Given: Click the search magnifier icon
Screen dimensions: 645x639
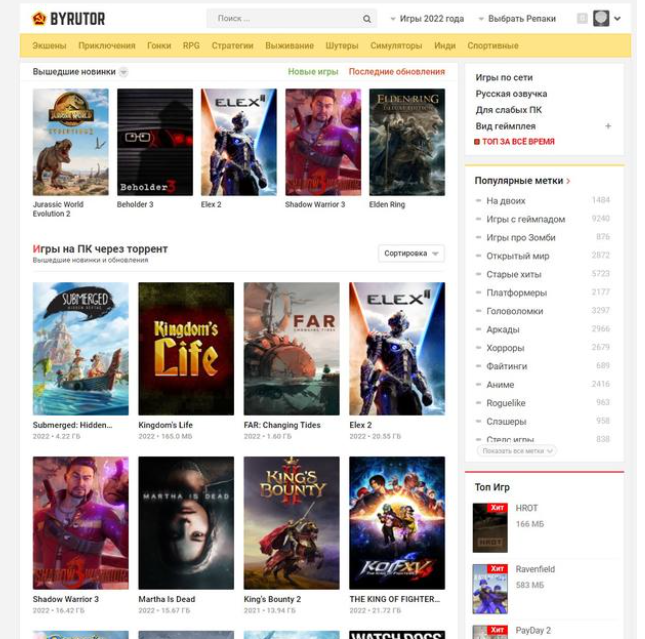Looking at the screenshot, I should click(x=367, y=18).
